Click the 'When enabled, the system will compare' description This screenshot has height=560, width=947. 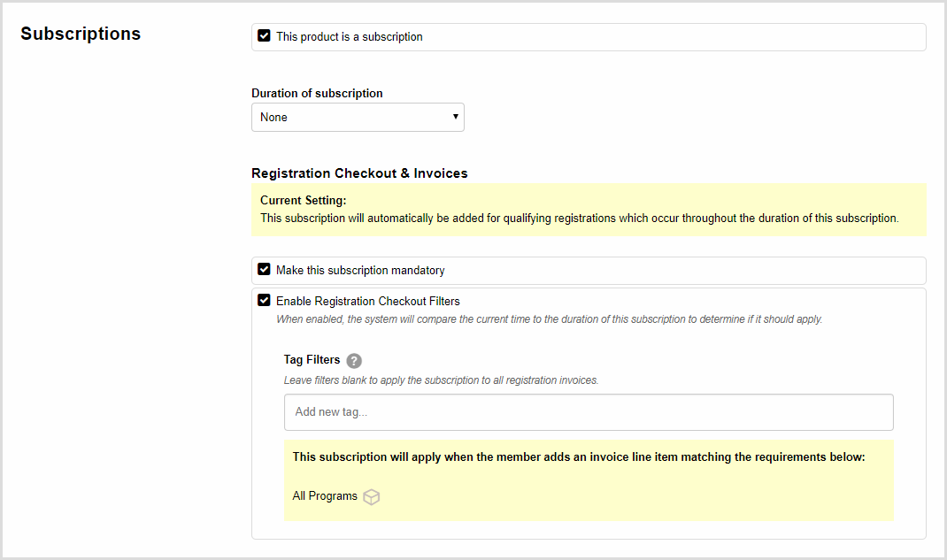[549, 319]
